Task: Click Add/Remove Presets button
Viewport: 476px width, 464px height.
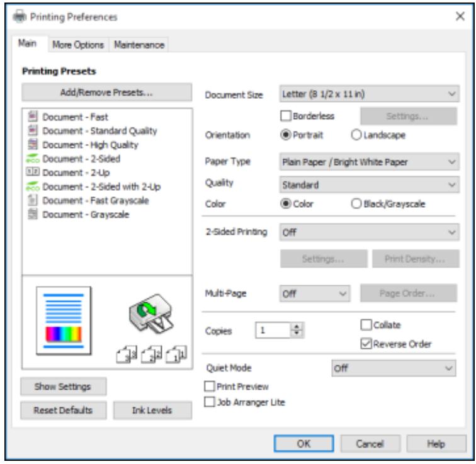Action: (106, 93)
